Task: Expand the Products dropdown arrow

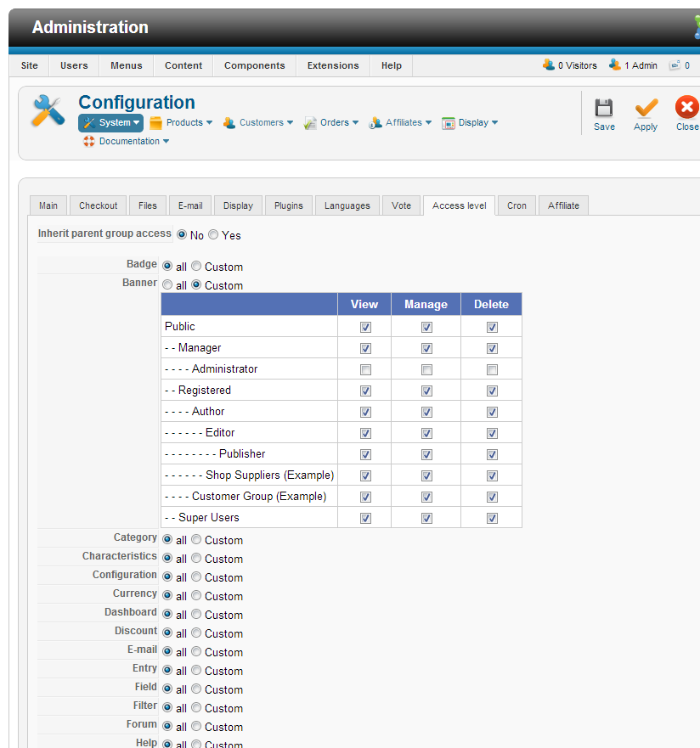Action: 209,122
